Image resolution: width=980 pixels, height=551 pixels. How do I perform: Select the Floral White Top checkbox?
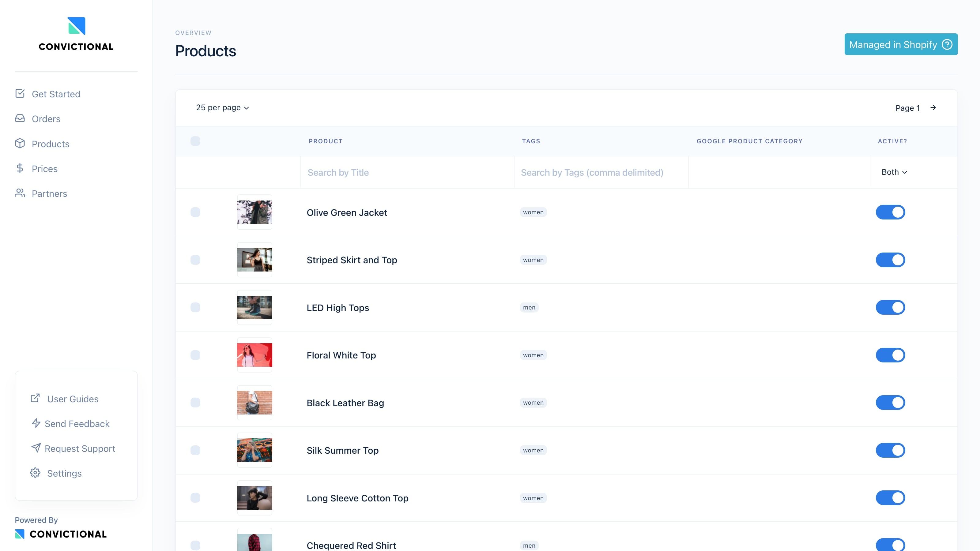coord(195,355)
